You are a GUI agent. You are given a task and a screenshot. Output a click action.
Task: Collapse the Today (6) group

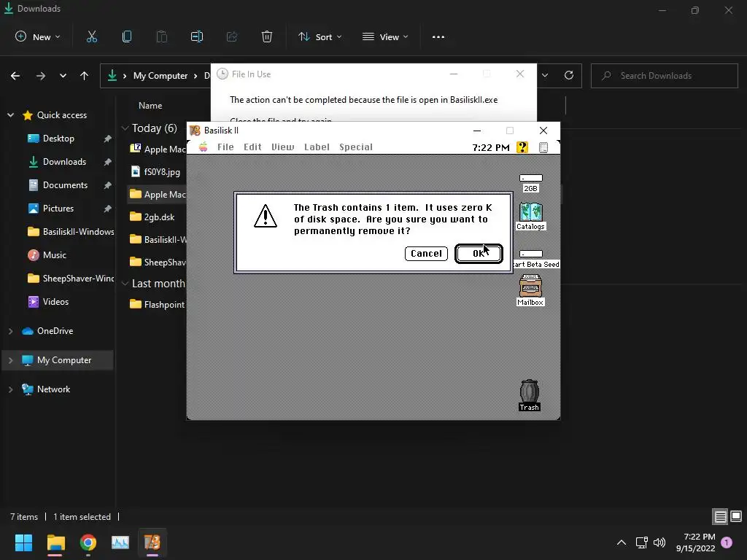pos(125,128)
